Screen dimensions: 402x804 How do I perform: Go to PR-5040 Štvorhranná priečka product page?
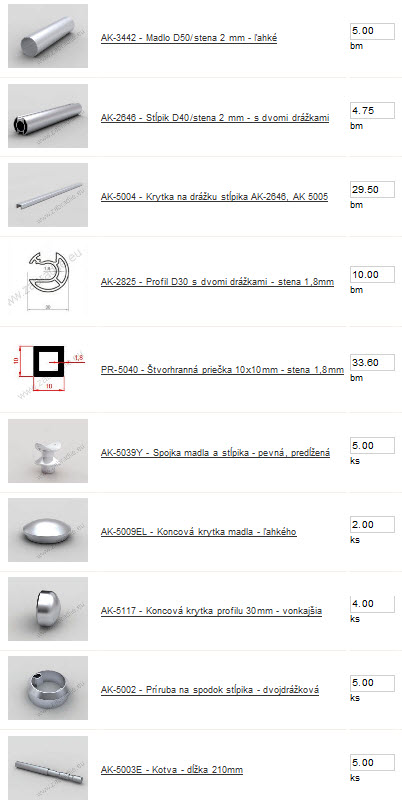(x=222, y=370)
